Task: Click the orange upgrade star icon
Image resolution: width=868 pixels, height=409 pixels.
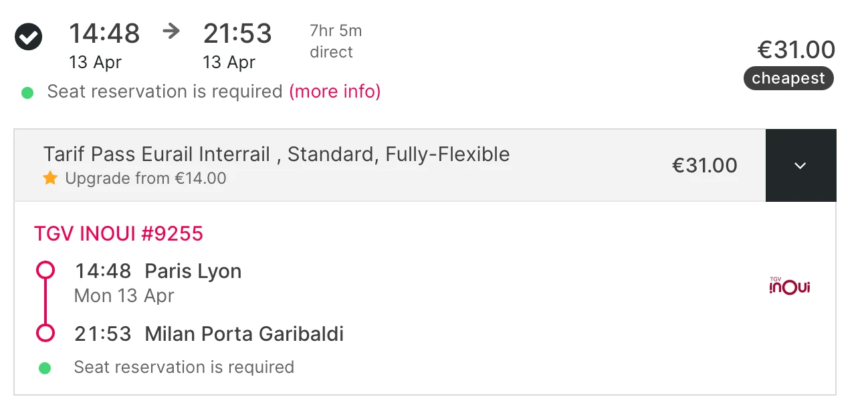Action: point(50,178)
